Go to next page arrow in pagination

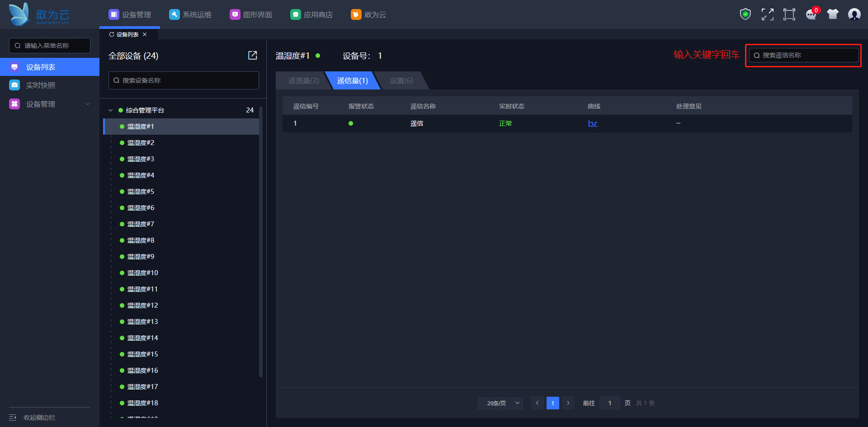pyautogui.click(x=568, y=403)
